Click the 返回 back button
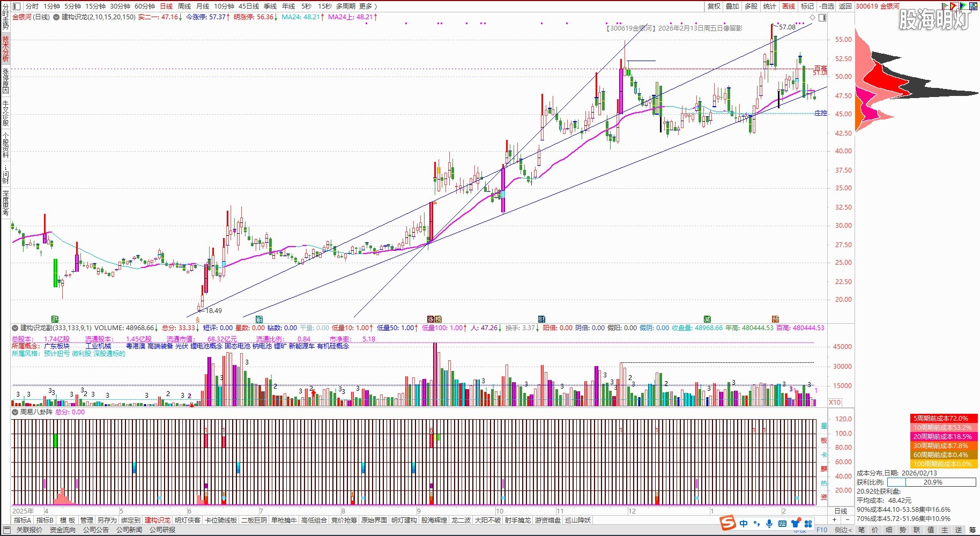 click(x=845, y=6)
